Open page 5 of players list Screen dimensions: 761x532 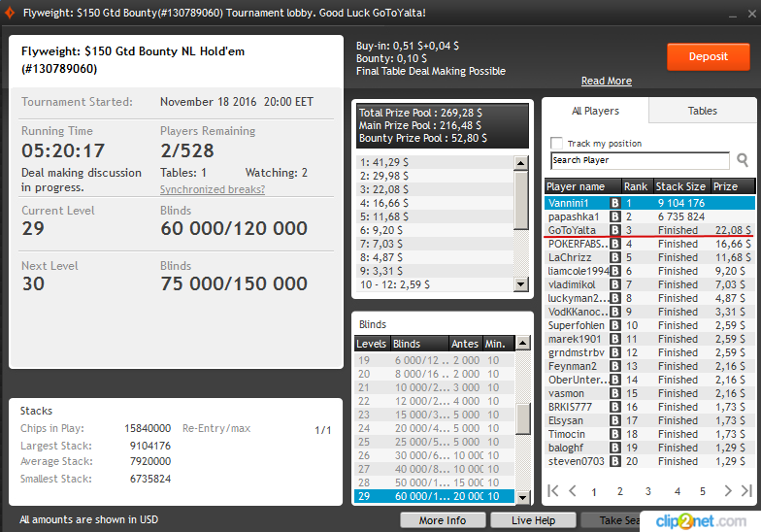pos(703,491)
